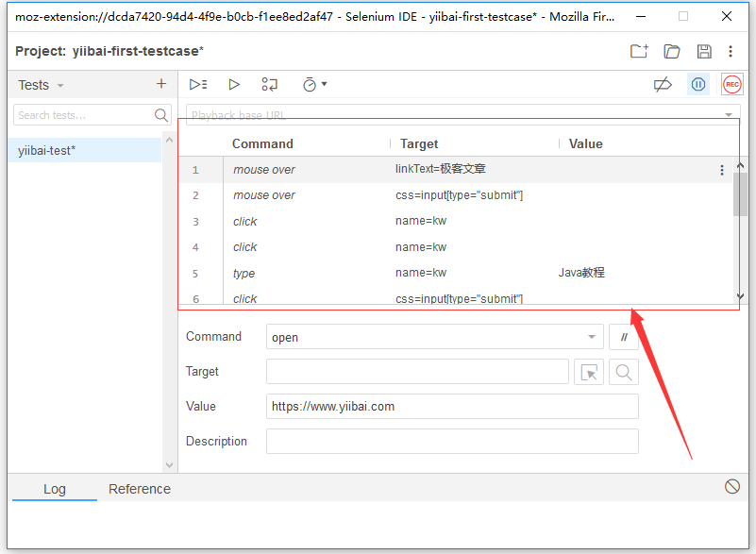Expand the Playback base URL dropdown

(x=728, y=115)
